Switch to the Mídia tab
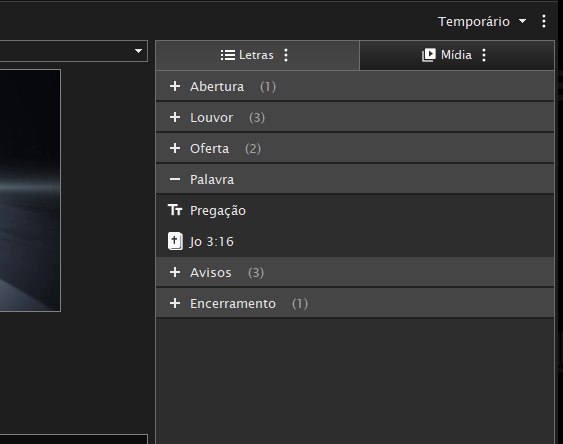This screenshot has width=563, height=444. [x=457, y=55]
